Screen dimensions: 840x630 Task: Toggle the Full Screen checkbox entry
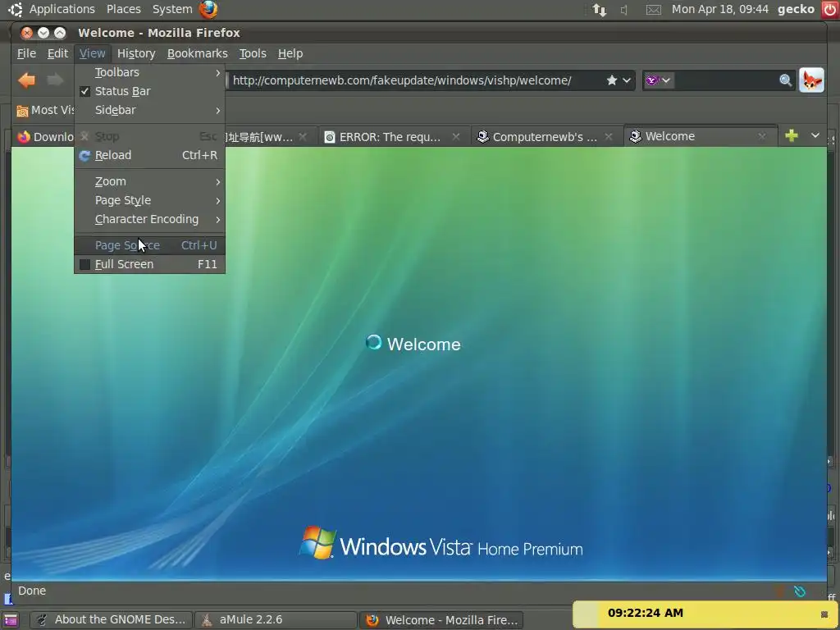pos(84,265)
